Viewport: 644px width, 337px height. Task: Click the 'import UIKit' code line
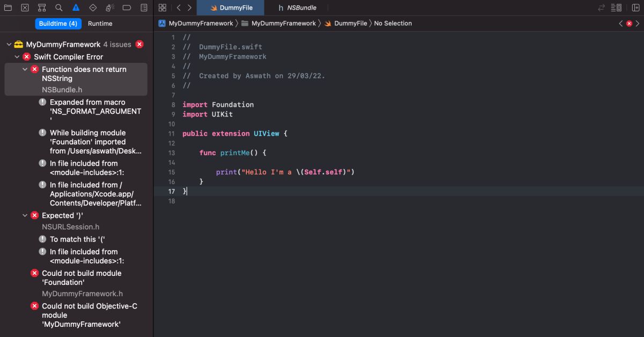[208, 114]
